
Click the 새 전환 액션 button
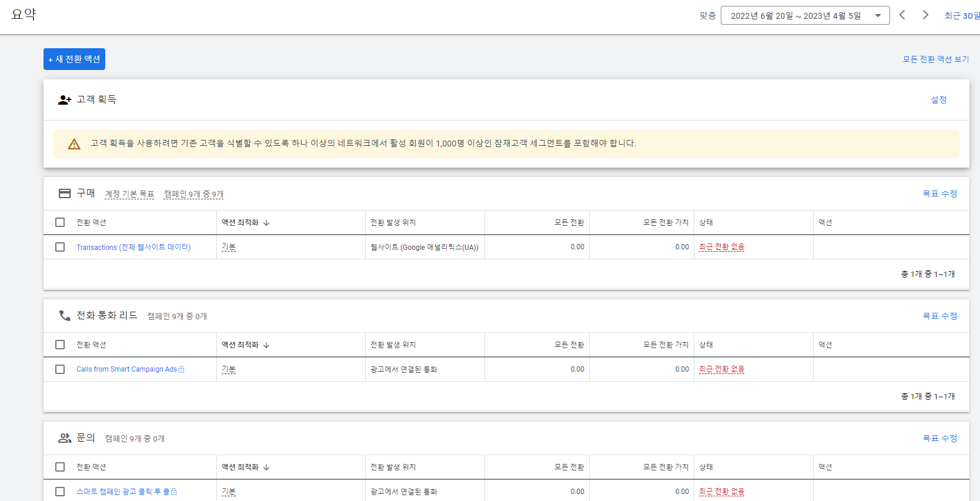(74, 59)
